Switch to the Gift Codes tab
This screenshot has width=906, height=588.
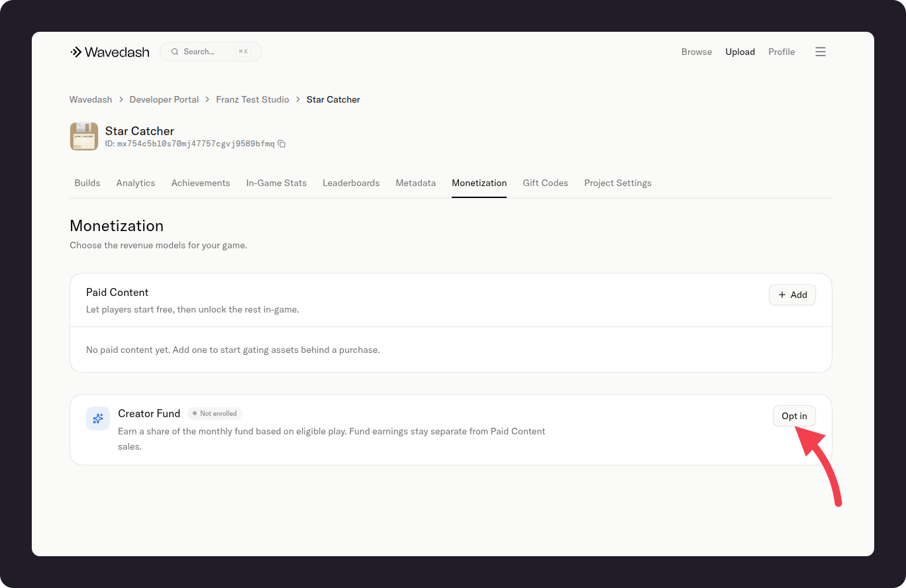point(546,183)
